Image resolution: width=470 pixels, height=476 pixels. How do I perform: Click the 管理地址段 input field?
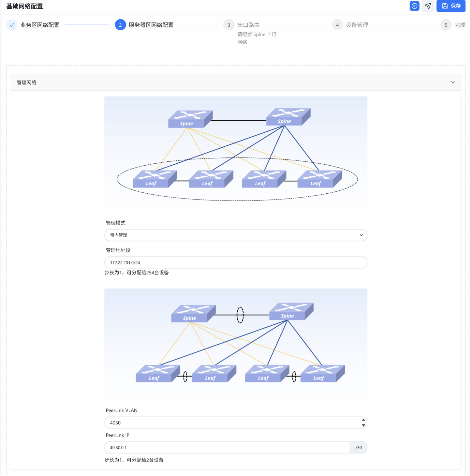[236, 262]
